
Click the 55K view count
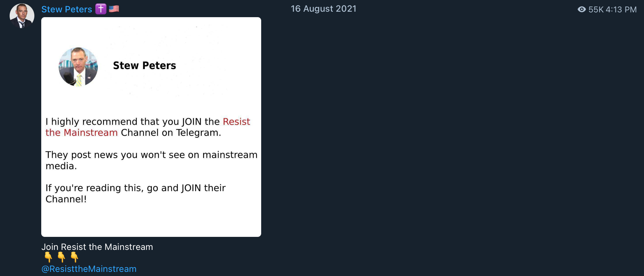click(596, 10)
